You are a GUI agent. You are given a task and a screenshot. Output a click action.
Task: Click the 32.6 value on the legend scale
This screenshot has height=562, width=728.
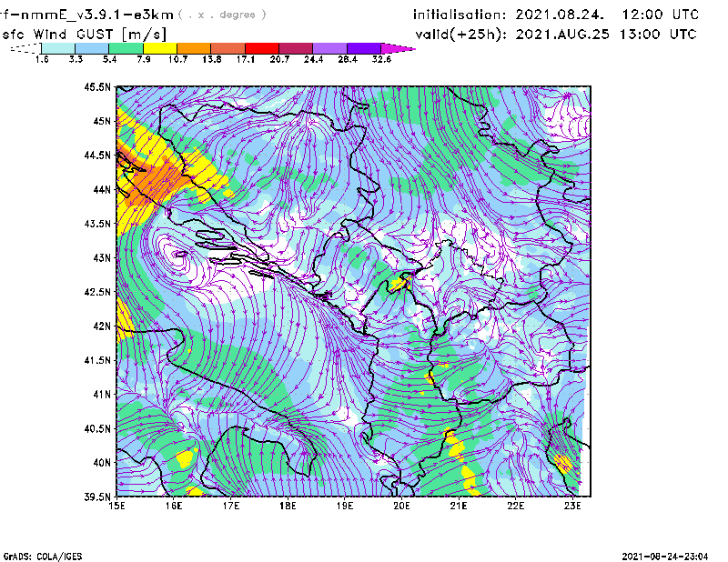(x=381, y=59)
